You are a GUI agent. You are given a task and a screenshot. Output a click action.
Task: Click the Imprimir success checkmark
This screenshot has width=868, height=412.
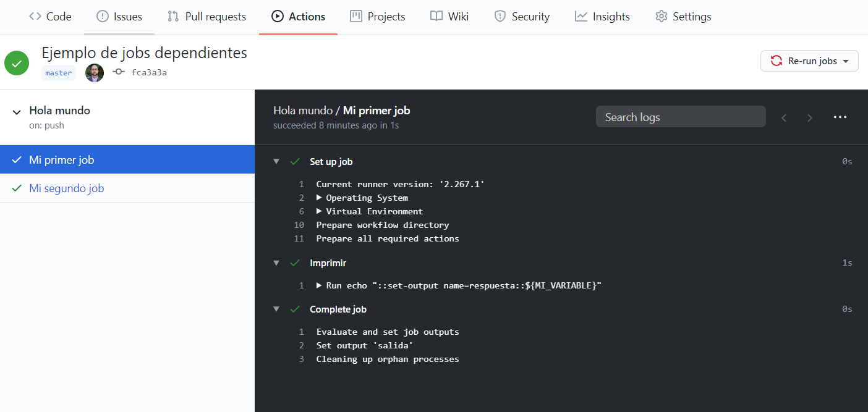click(295, 263)
